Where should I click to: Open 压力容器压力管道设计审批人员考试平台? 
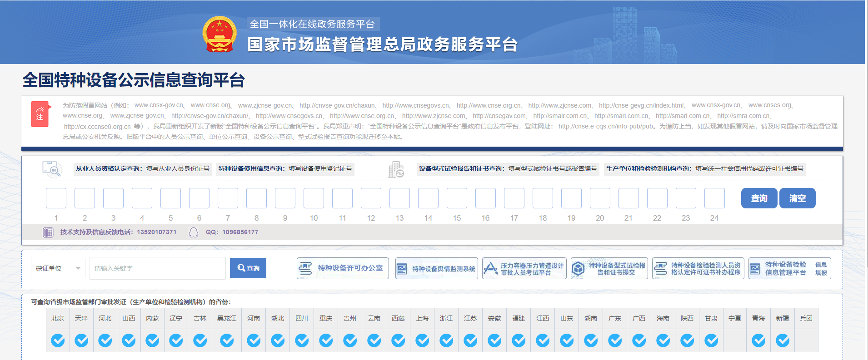pyautogui.click(x=524, y=268)
